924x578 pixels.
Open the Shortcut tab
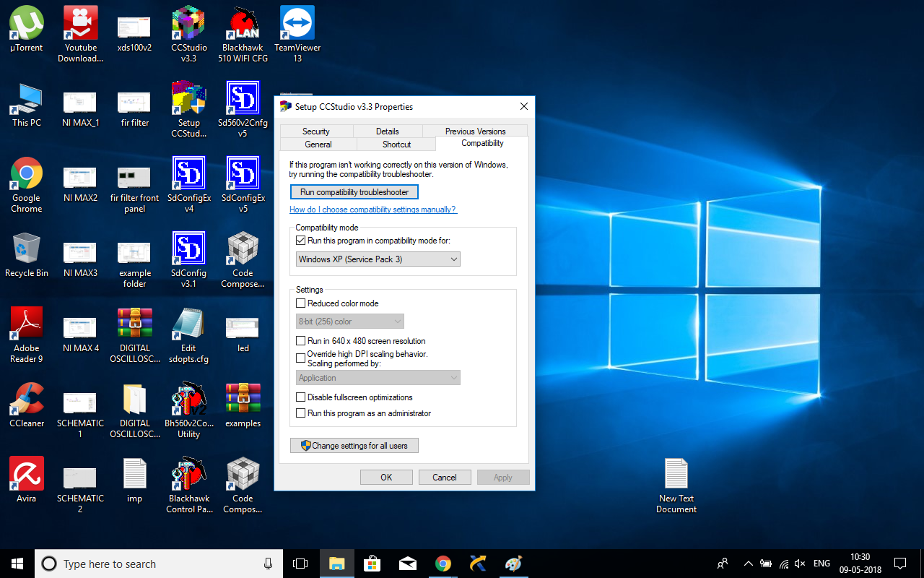pyautogui.click(x=397, y=144)
